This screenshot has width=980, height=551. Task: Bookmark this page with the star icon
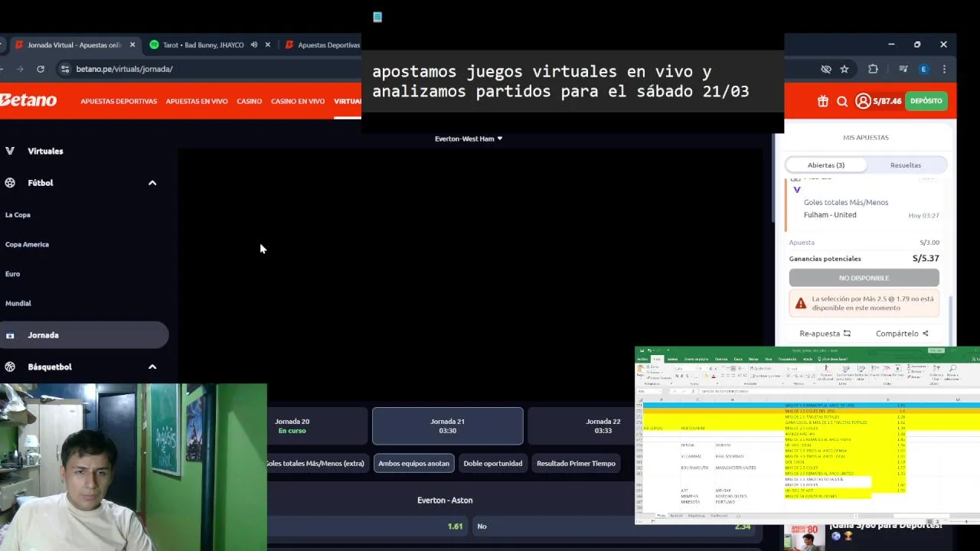844,69
